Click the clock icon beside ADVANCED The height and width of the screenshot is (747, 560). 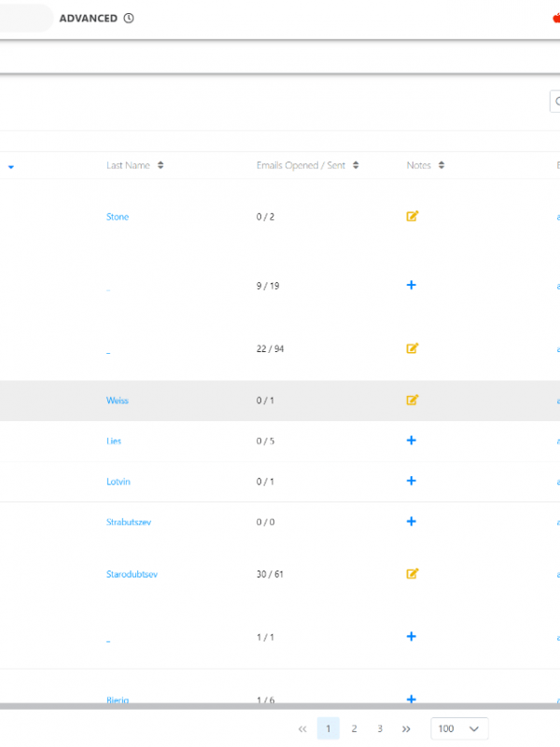[x=129, y=18]
